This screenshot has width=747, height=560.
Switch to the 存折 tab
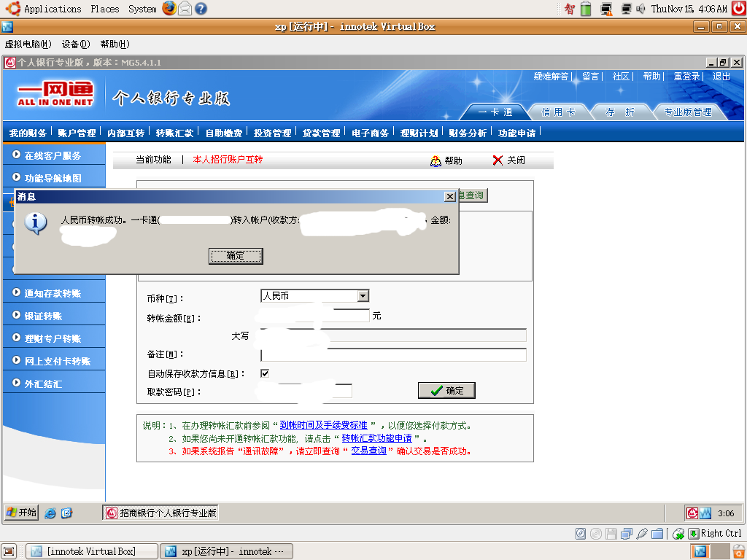[620, 112]
